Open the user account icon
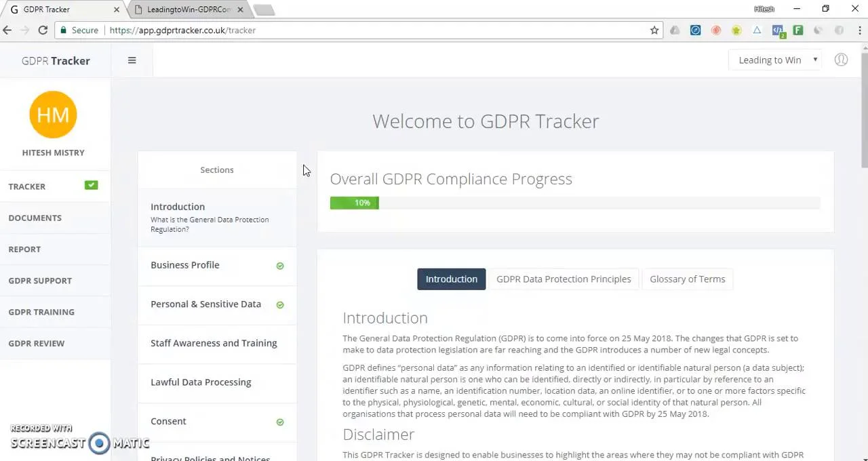Screen dimensions: 868x461 [841, 60]
